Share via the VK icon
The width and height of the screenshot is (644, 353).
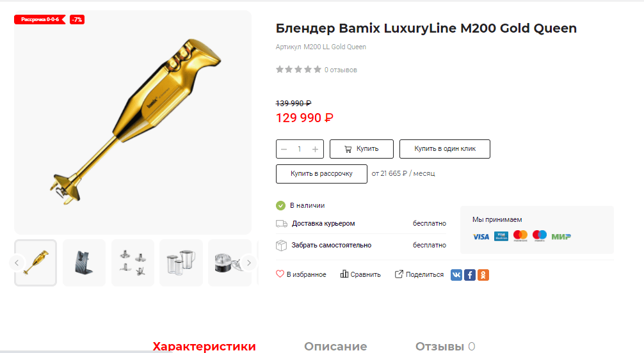pyautogui.click(x=456, y=274)
